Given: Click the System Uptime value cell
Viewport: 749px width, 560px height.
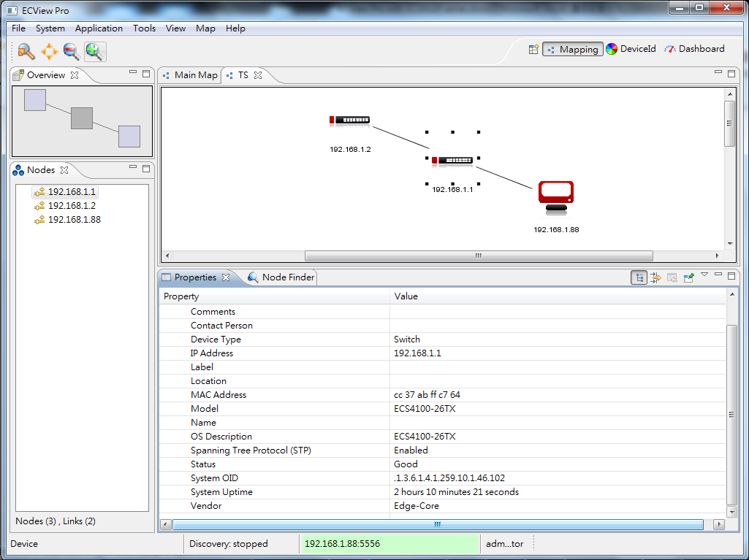Looking at the screenshot, I should coord(558,492).
